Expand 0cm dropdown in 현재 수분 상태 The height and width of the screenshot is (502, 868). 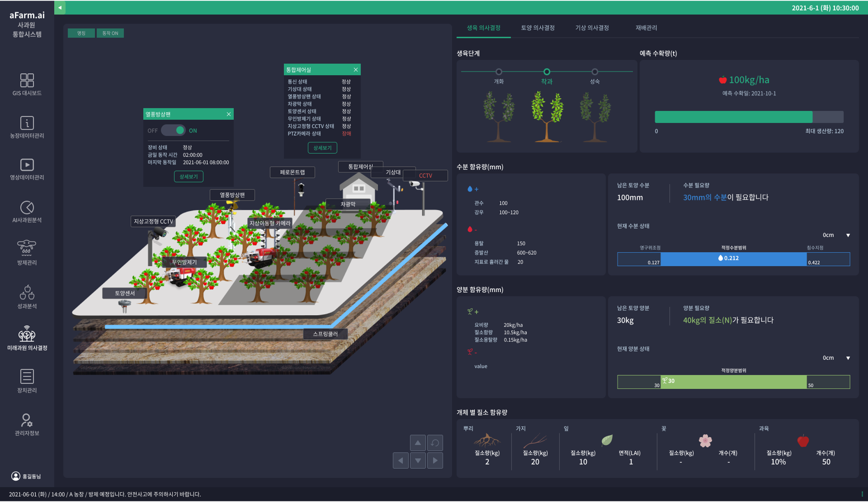(x=848, y=235)
